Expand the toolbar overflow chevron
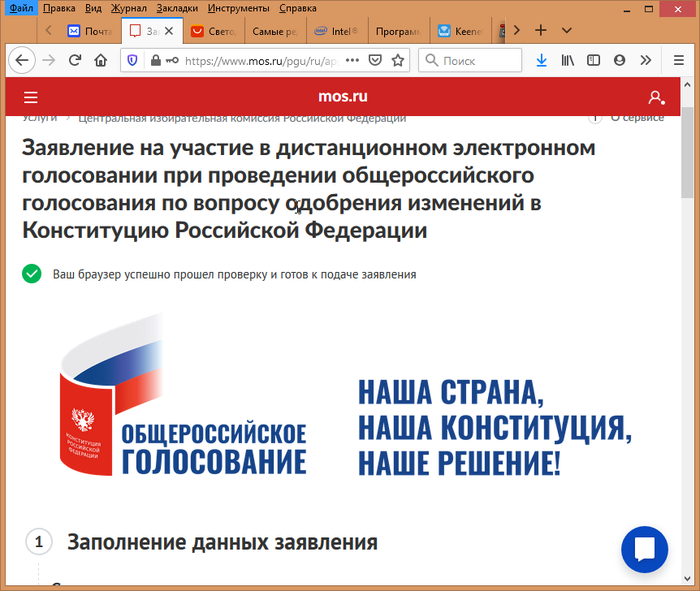 646,61
